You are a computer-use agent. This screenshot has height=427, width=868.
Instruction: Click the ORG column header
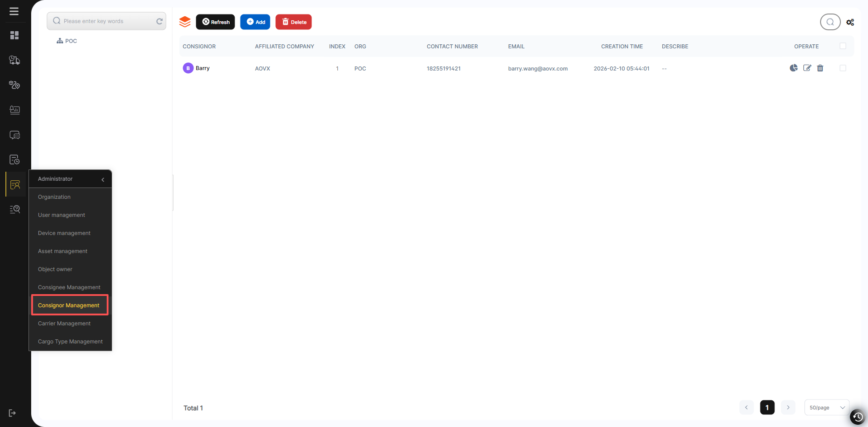360,47
